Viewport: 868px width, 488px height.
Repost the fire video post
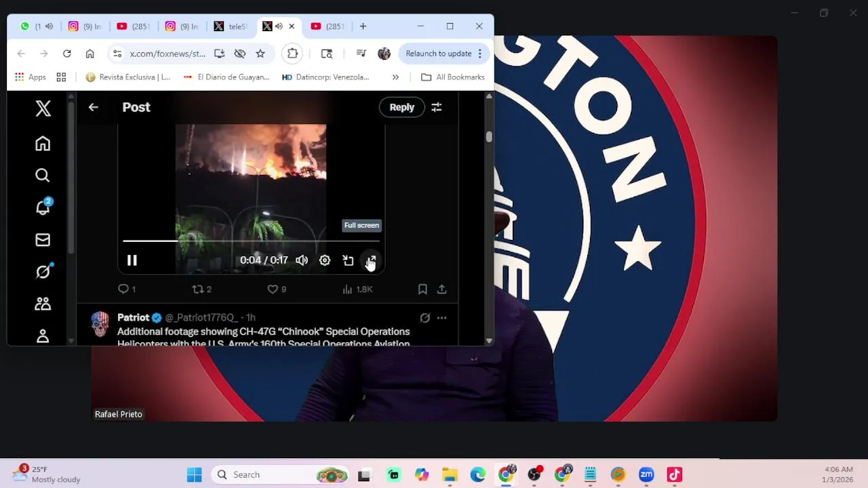click(x=201, y=289)
